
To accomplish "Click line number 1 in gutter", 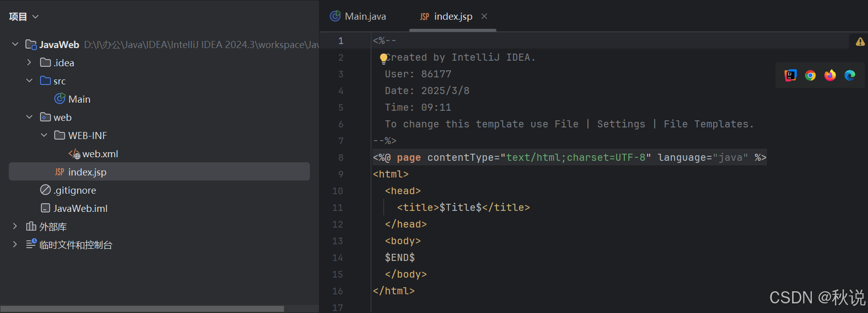I will [341, 40].
